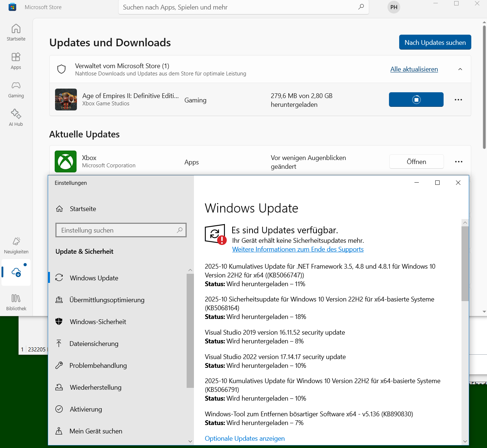The height and width of the screenshot is (448, 487).
Task: Open more options for Age of Empires II
Action: click(x=458, y=100)
